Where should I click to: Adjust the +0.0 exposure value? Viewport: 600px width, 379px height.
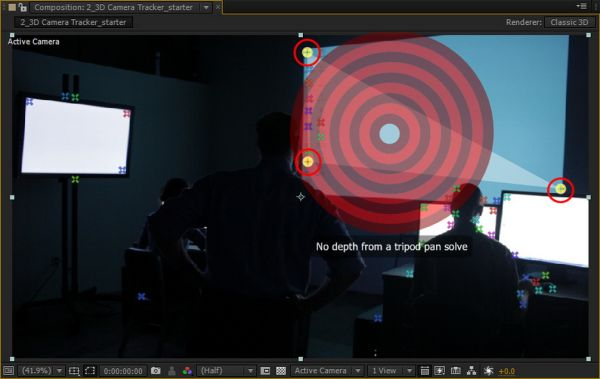(507, 371)
